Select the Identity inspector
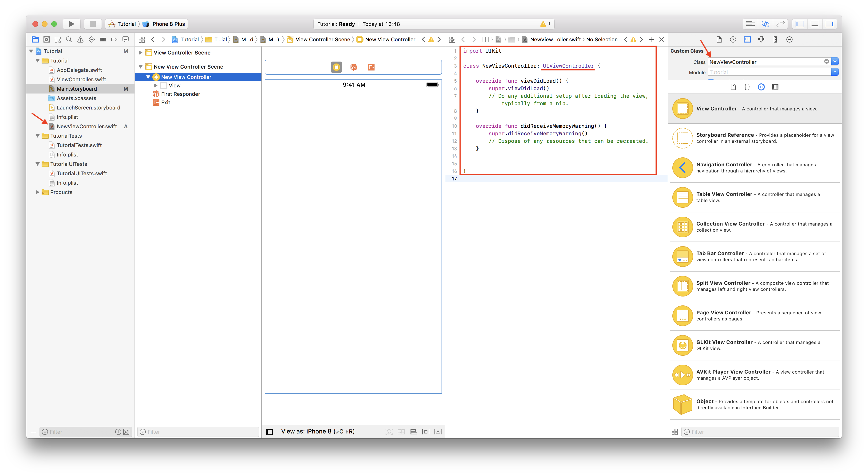 747,39
